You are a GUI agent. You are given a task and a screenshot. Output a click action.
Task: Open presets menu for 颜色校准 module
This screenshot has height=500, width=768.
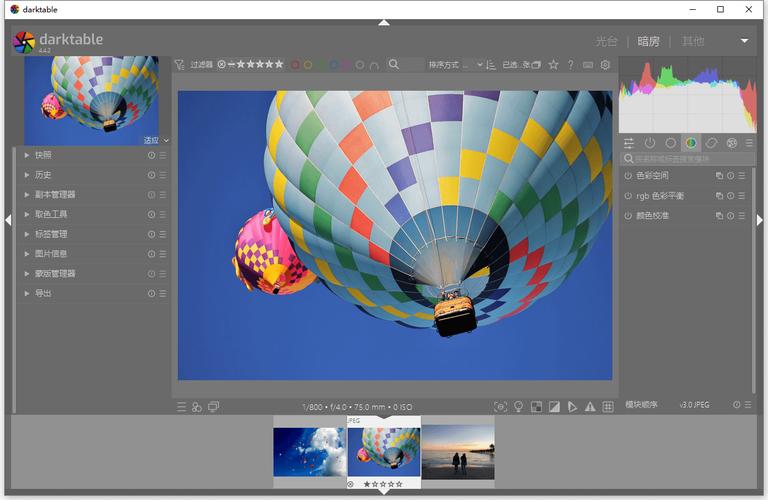[x=742, y=215]
